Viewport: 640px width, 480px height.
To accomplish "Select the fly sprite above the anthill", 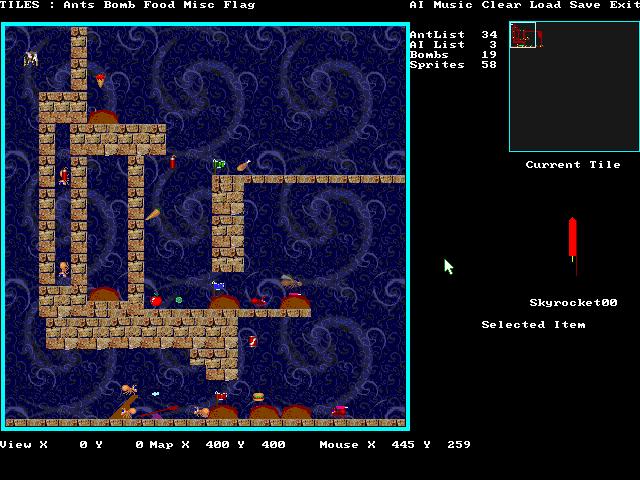I will 290,281.
